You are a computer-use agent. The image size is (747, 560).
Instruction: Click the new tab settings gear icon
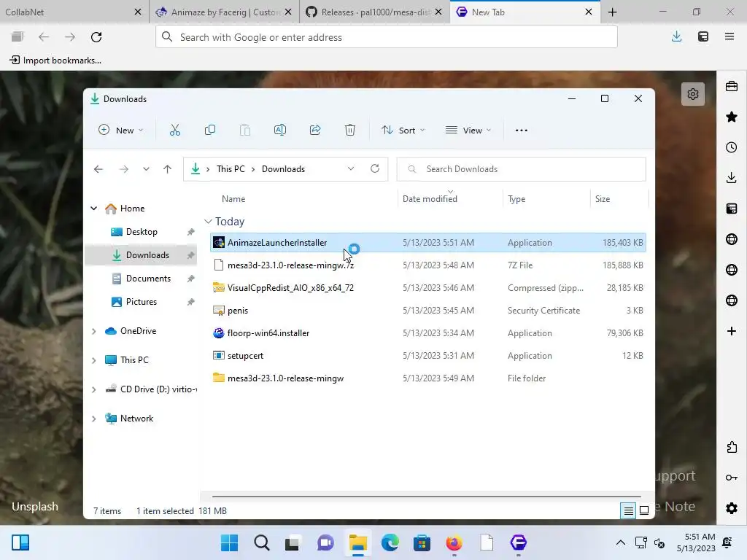point(693,94)
